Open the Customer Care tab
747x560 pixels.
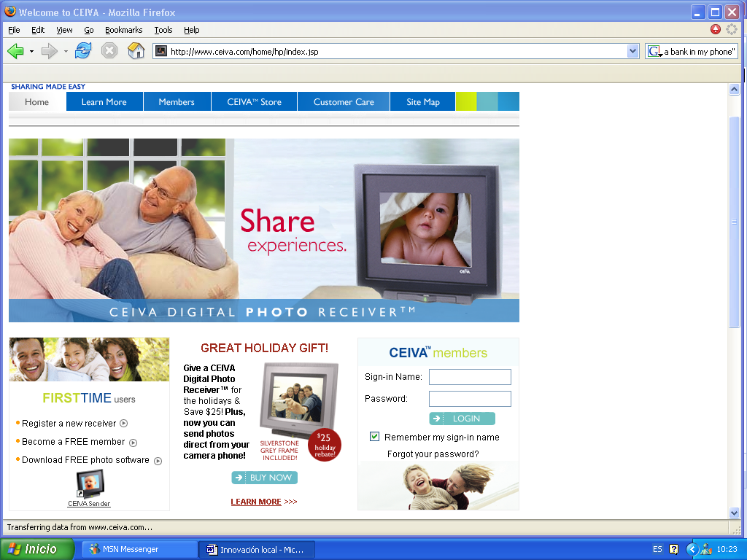coord(344,102)
